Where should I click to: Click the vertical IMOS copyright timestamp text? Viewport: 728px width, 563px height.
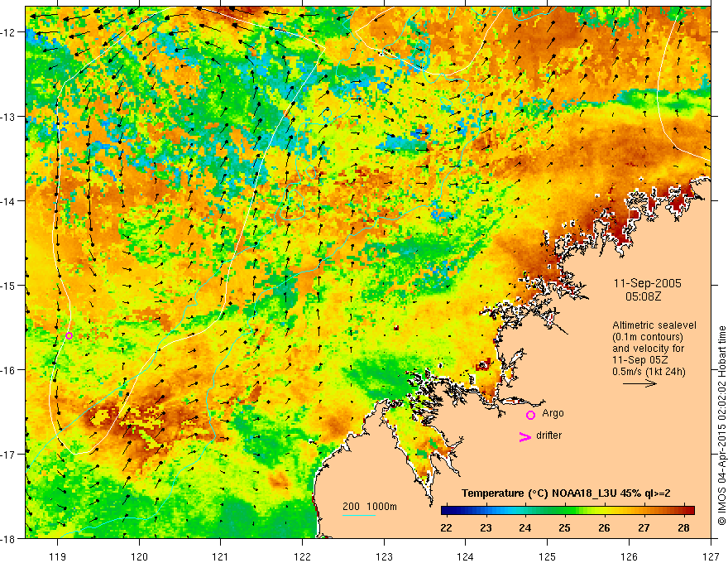[721, 426]
